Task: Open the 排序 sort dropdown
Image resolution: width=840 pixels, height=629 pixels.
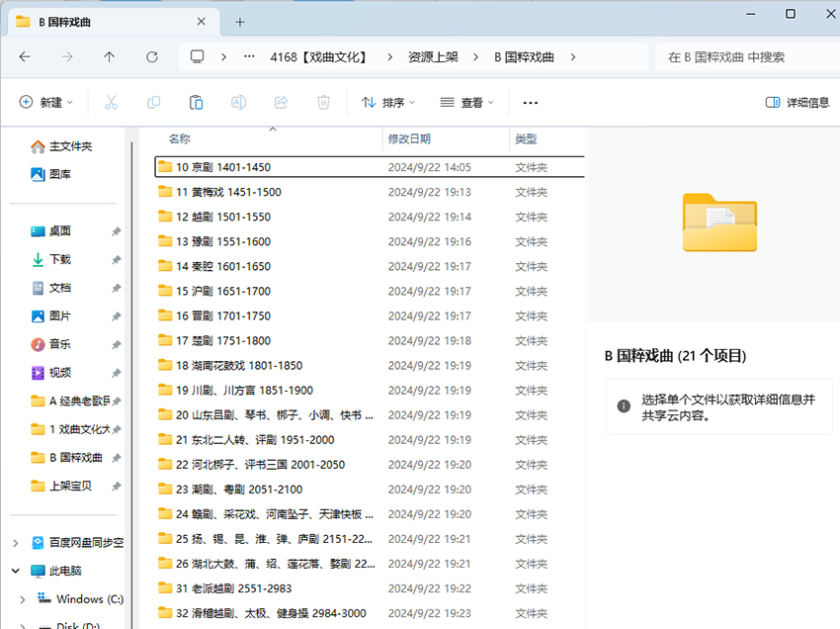Action: (388, 103)
